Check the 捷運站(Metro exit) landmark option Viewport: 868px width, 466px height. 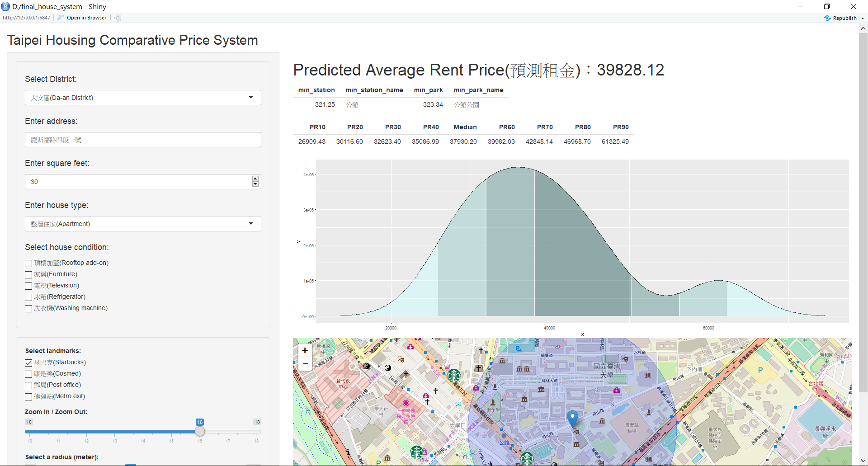[x=28, y=396]
